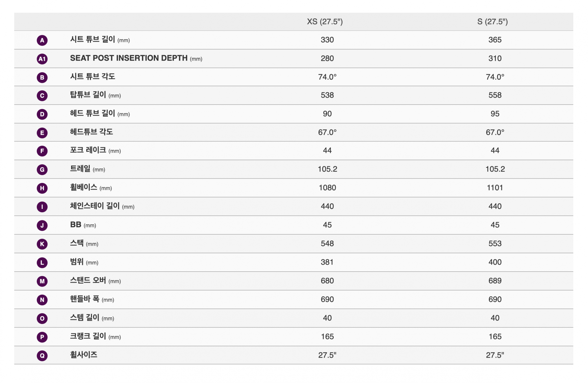The image size is (588, 383).
Task: Click the XS wheelbase value 1080
Action: 327,188
